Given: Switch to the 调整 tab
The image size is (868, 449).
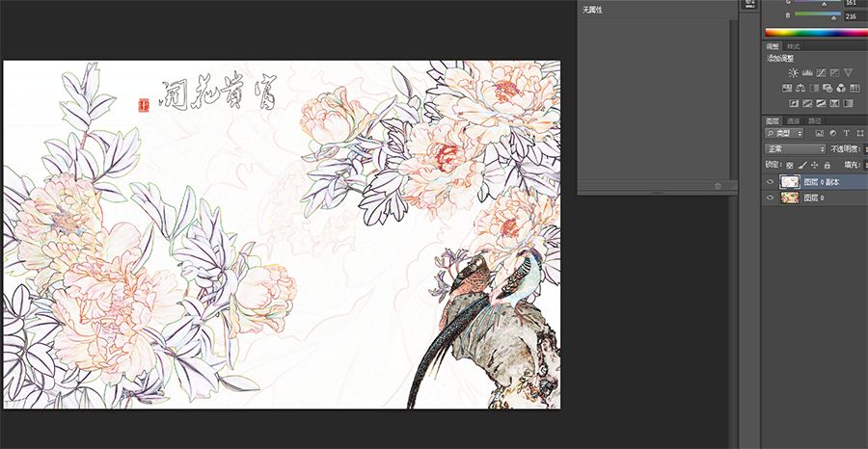Looking at the screenshot, I should pos(773,46).
